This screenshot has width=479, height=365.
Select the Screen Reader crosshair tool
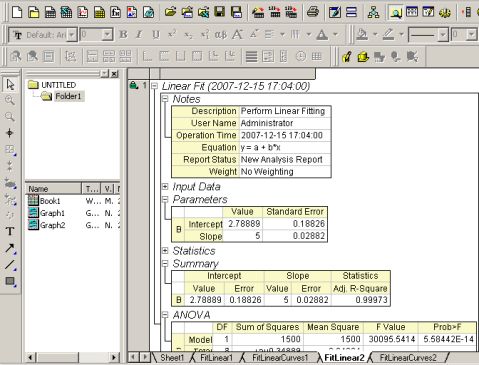pyautogui.click(x=10, y=133)
